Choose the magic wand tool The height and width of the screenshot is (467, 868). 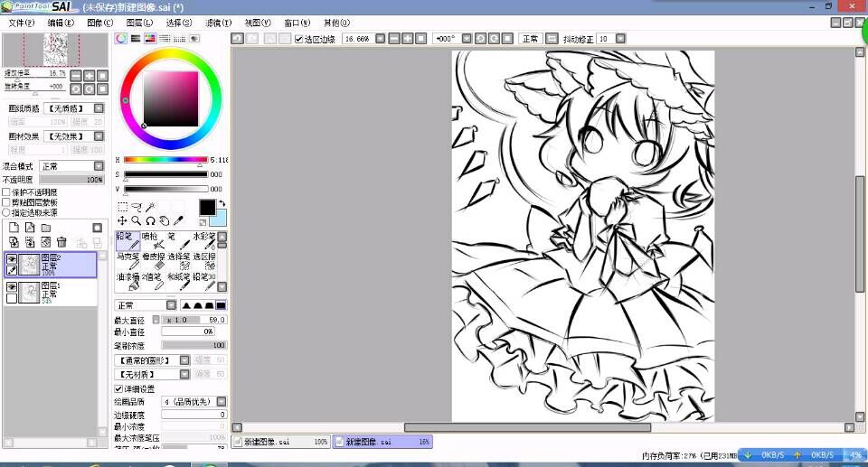(150, 206)
